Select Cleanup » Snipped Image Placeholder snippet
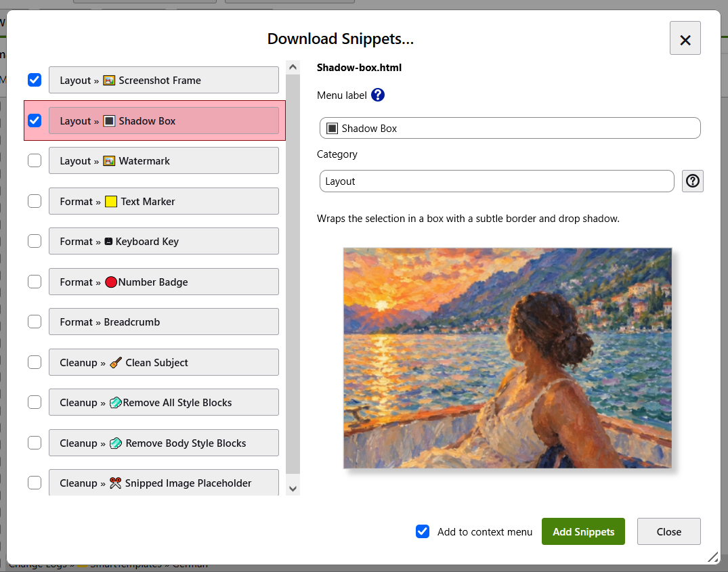The width and height of the screenshot is (728, 572). [164, 483]
